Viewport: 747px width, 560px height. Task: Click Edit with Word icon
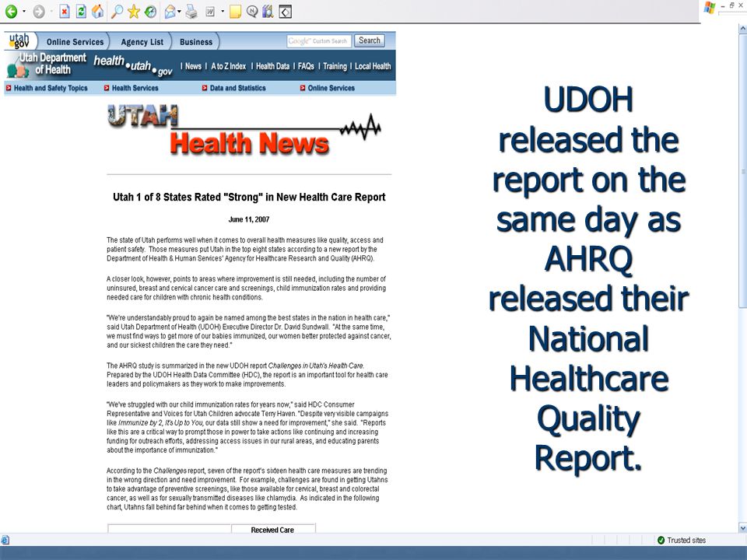click(210, 12)
